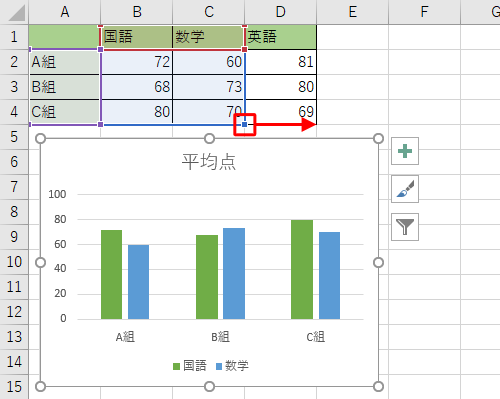Select the green 国語 bar for A組
Image resolution: width=500 pixels, height=399 pixels.
(x=111, y=274)
